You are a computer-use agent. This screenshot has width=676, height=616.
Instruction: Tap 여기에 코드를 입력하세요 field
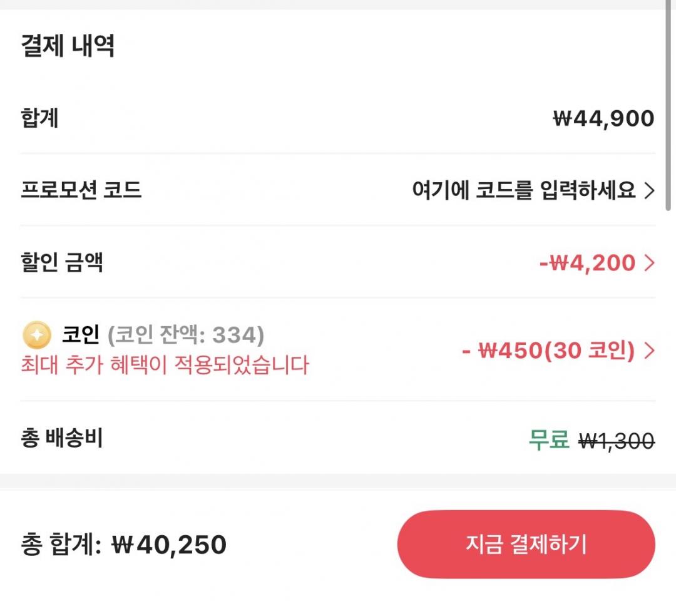tap(524, 190)
